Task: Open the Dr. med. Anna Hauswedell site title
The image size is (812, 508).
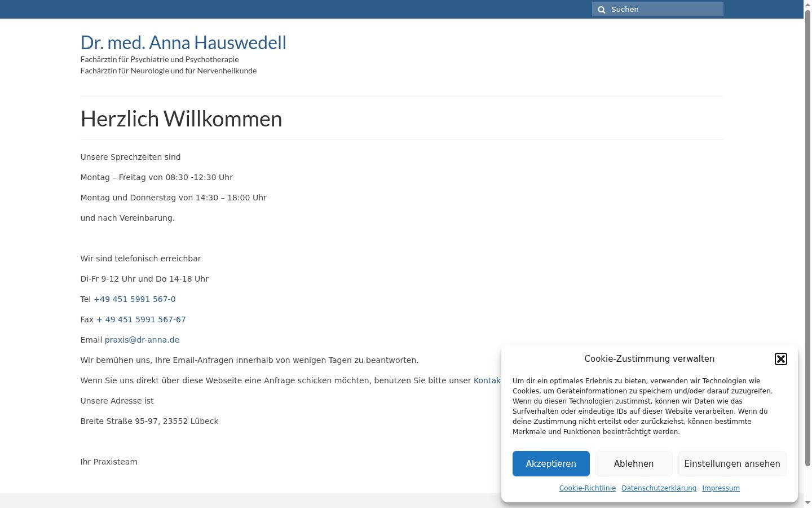Action: tap(183, 42)
